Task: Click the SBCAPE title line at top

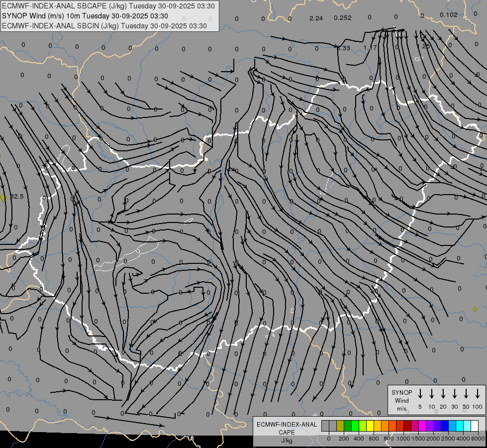Action: (108, 6)
